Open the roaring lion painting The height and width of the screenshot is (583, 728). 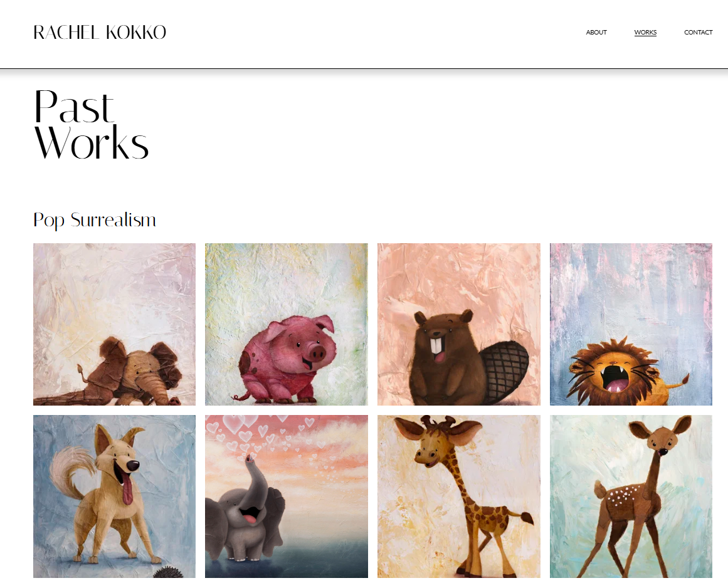[631, 325]
